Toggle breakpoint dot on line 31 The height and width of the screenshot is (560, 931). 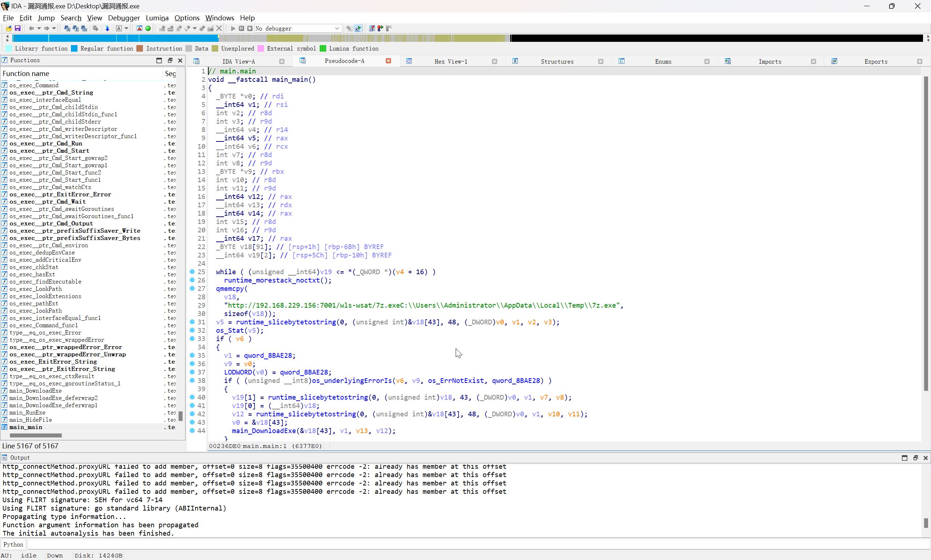[192, 322]
